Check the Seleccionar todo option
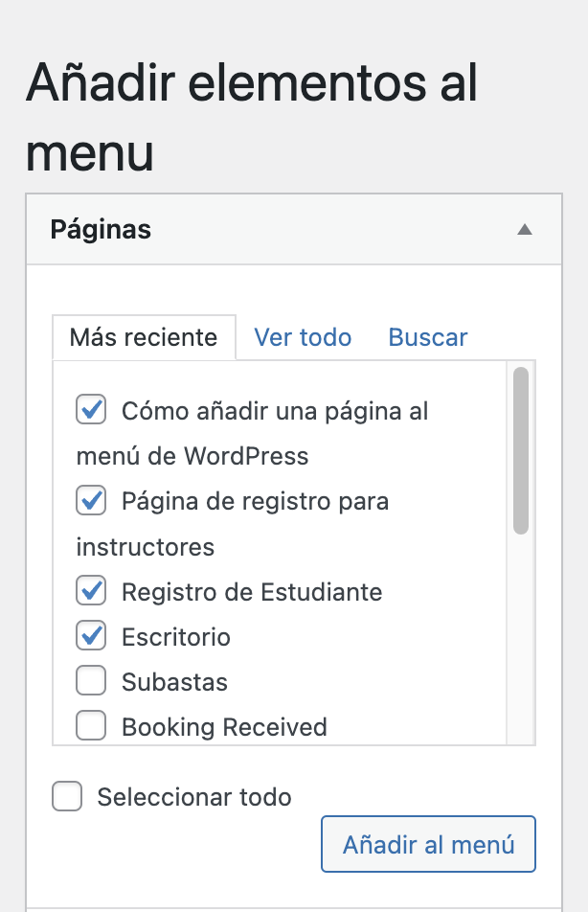Screen dimensions: 588x912 [x=67, y=796]
